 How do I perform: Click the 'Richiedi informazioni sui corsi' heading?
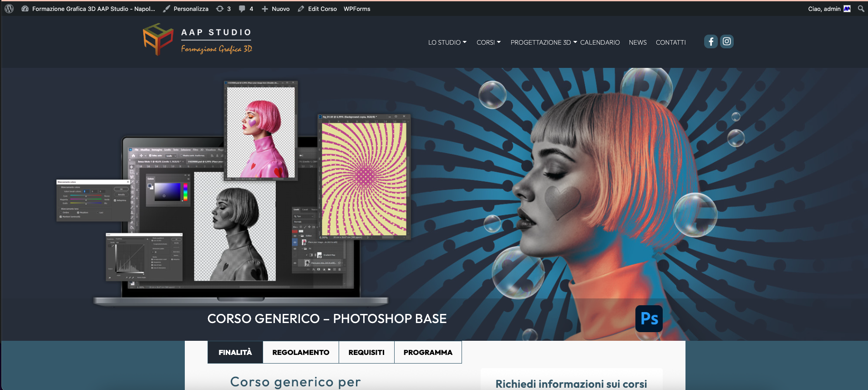[571, 384]
